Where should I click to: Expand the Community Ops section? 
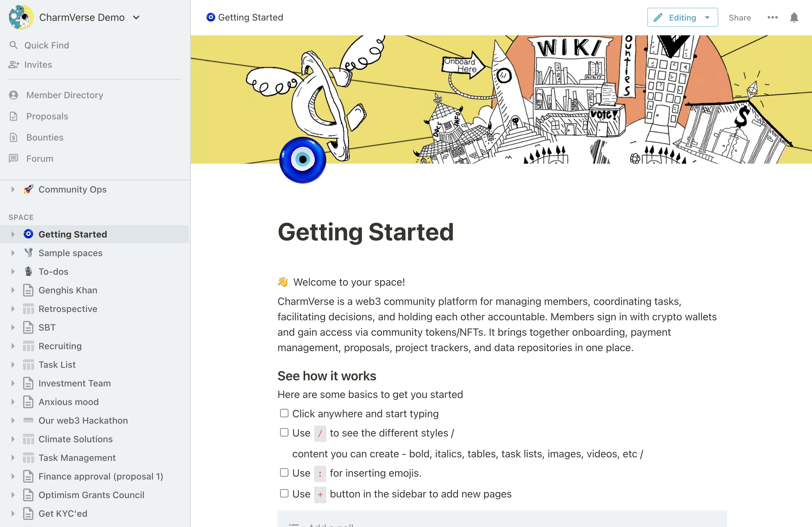[x=13, y=189]
